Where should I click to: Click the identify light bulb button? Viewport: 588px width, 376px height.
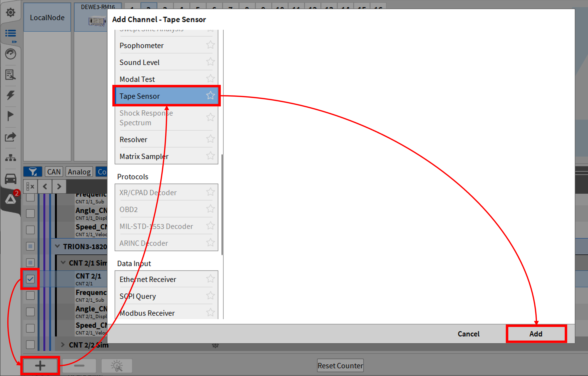117,365
